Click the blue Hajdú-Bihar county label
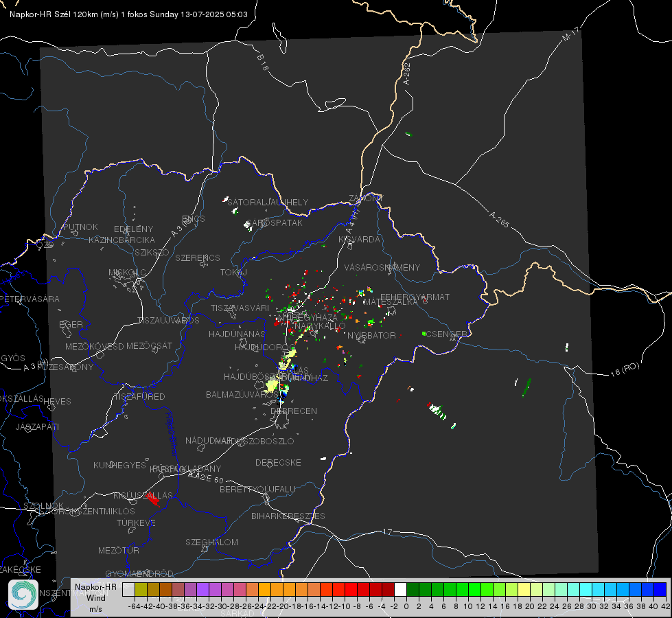The image size is (672, 618). (x=171, y=434)
